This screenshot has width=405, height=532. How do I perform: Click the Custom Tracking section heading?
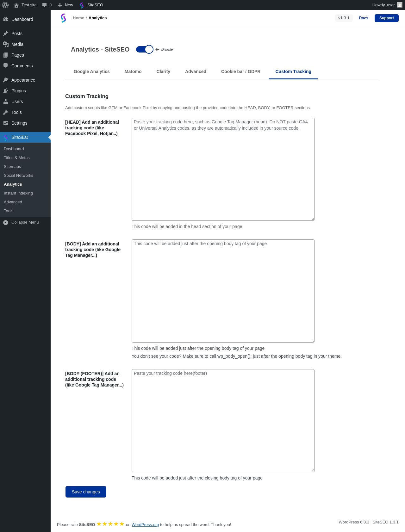pyautogui.click(x=87, y=96)
